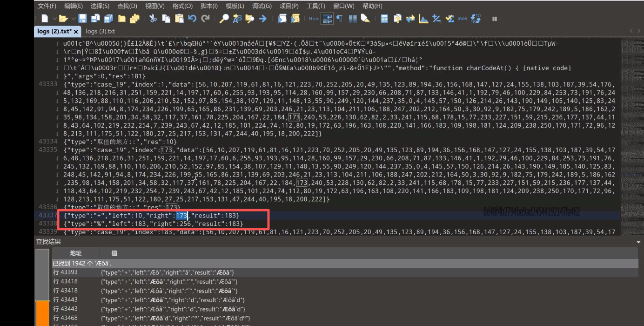
Task: Save all open files
Action: (x=108, y=19)
